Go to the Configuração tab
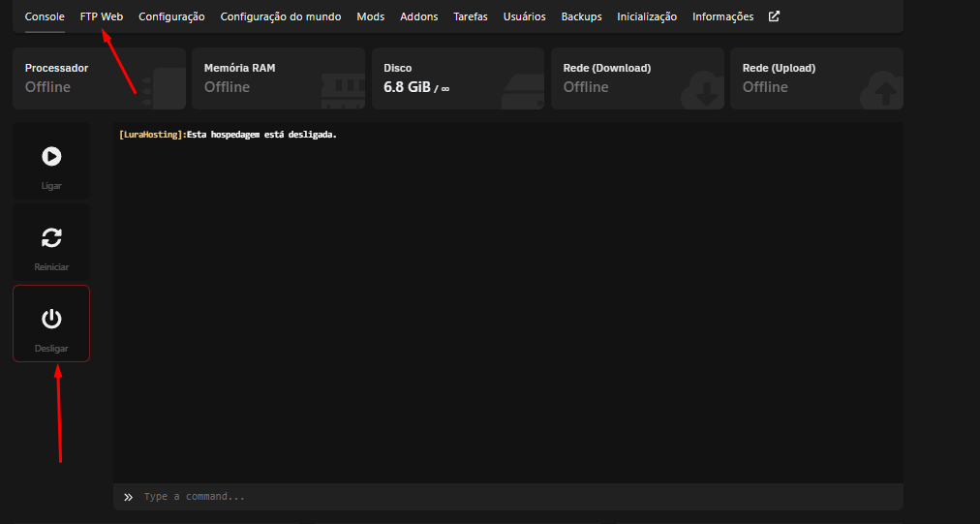 coord(171,16)
